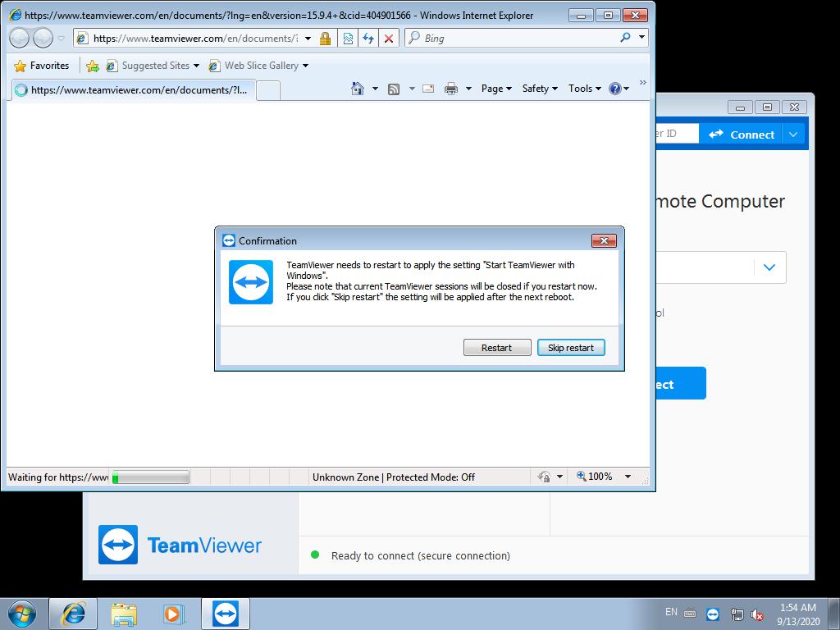840x630 pixels.
Task: Open a new blank tab
Action: pos(268,90)
